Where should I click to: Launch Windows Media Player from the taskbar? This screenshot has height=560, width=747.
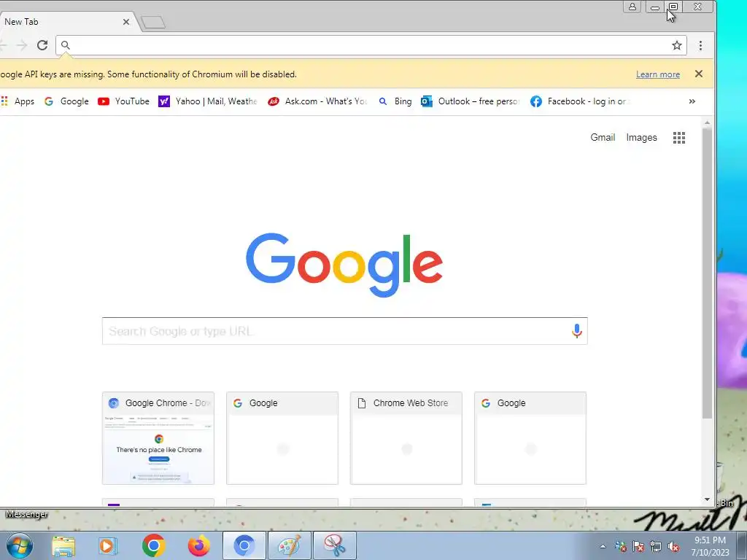point(108,546)
